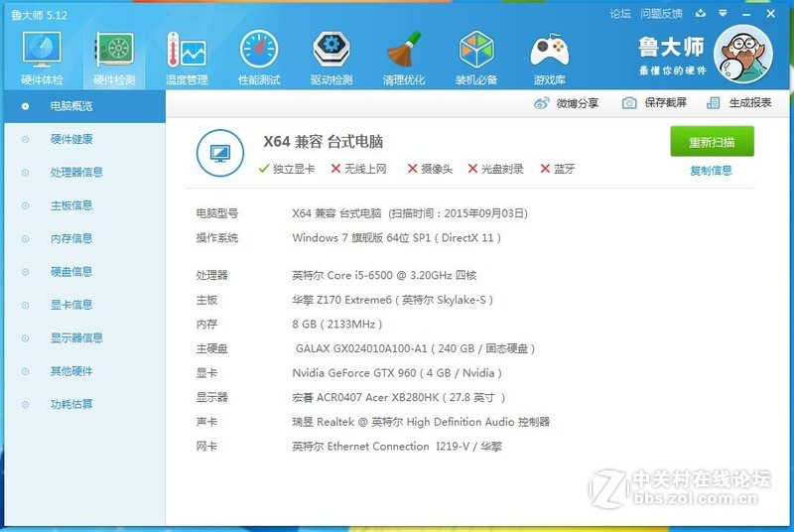The image size is (794, 532).
Task: Select the 硬件检测 hardware detection icon
Action: point(114,58)
